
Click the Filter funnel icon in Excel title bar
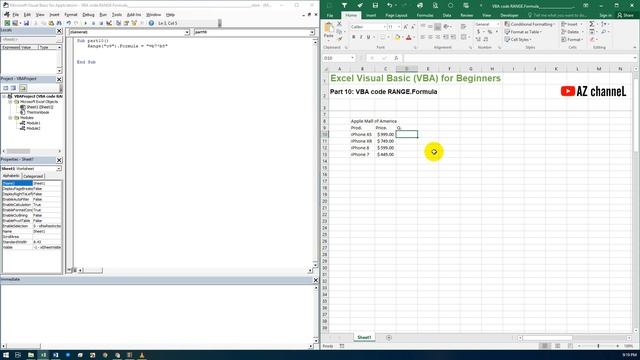pyautogui.click(x=344, y=5)
